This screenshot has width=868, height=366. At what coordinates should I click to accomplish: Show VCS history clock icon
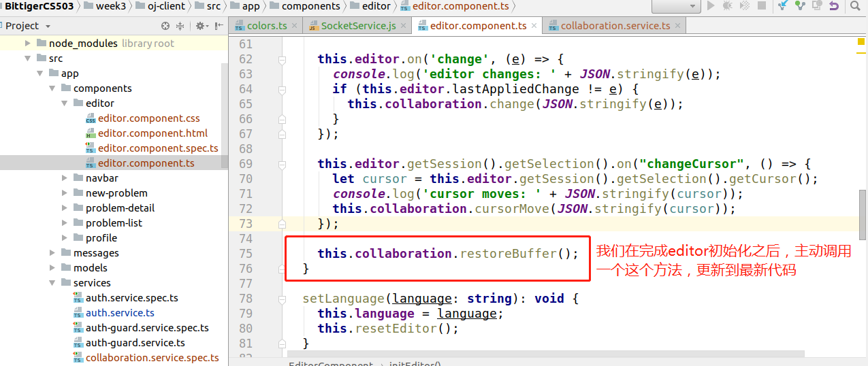[x=817, y=6]
